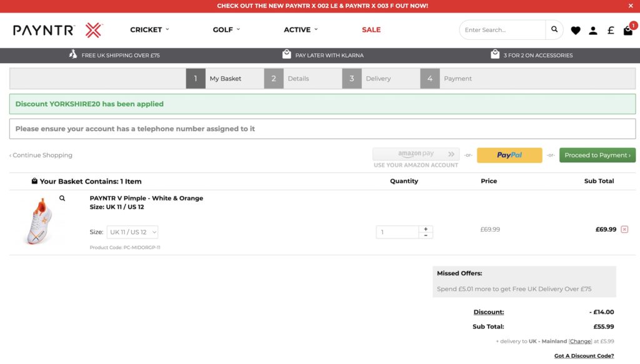Click Continue Shopping link

click(41, 155)
